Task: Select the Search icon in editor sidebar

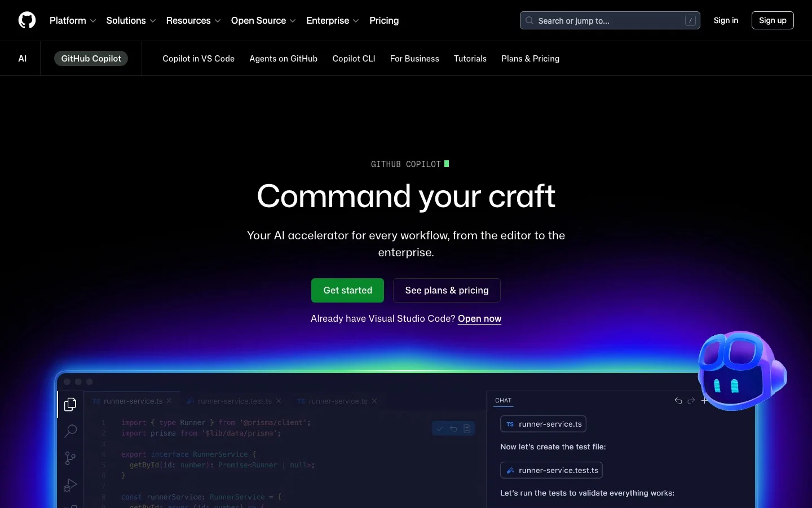Action: click(70, 431)
